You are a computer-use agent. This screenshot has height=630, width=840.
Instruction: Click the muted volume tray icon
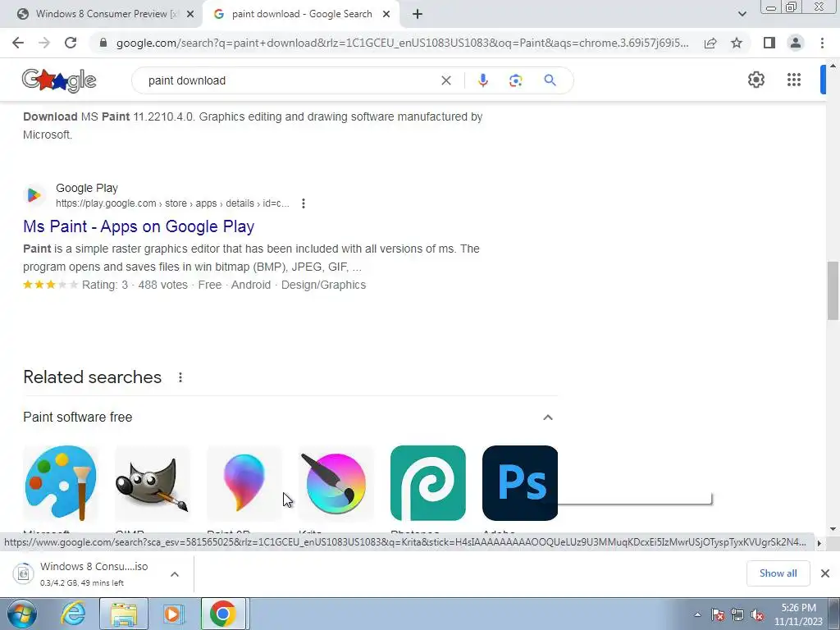[757, 614]
